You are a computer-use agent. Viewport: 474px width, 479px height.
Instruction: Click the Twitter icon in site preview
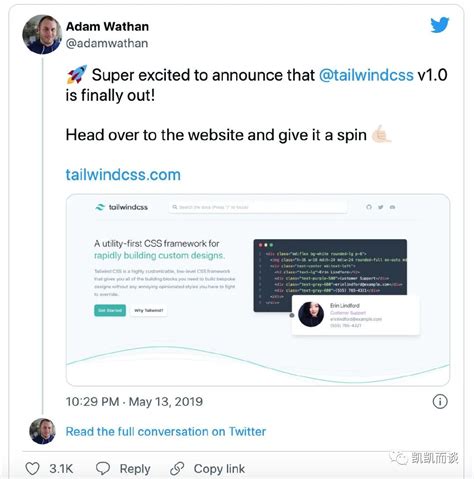380,207
